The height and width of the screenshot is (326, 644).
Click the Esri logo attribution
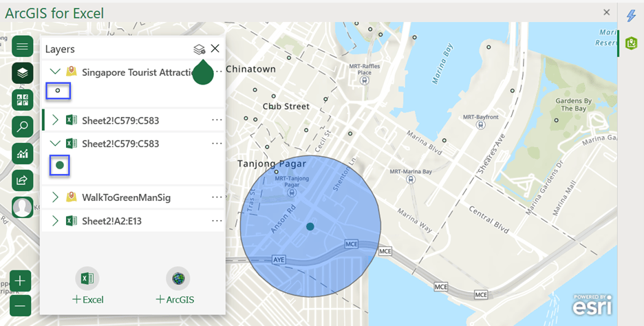pyautogui.click(x=592, y=305)
